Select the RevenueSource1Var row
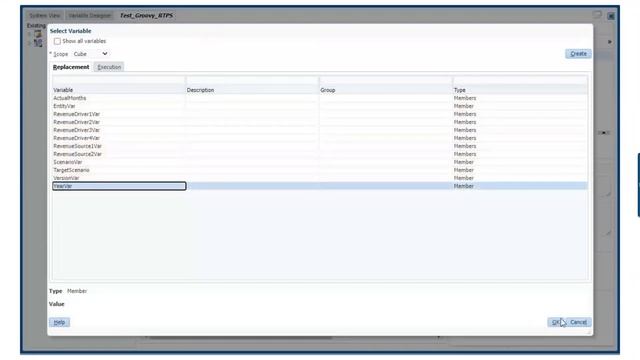Screen dimensions: 640x360 (320, 146)
